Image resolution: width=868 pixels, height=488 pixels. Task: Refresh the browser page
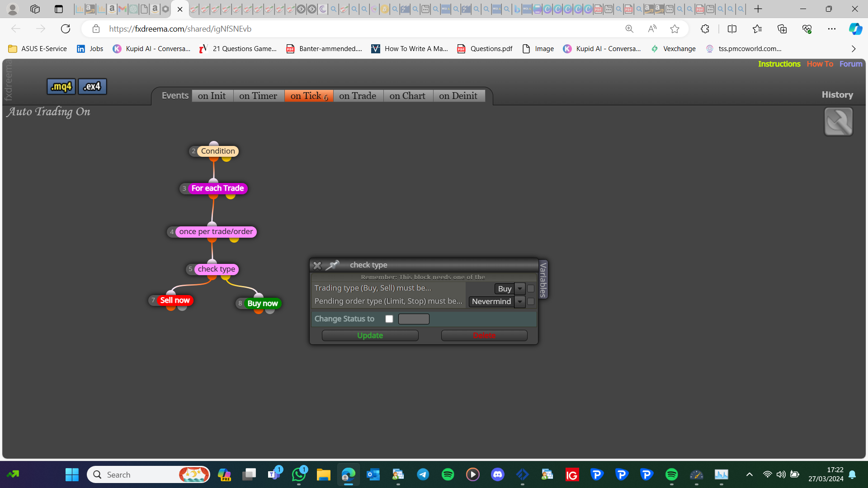tap(66, 29)
